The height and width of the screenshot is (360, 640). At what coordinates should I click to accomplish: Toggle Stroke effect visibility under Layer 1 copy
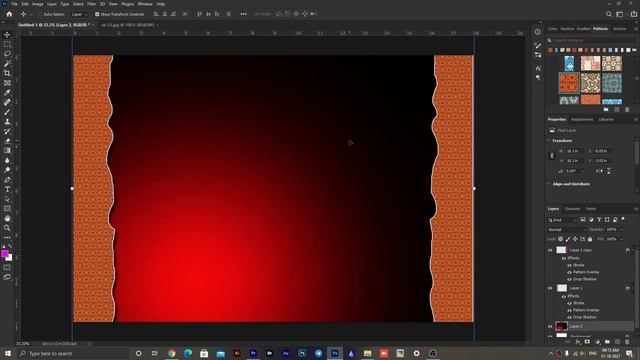click(x=569, y=265)
